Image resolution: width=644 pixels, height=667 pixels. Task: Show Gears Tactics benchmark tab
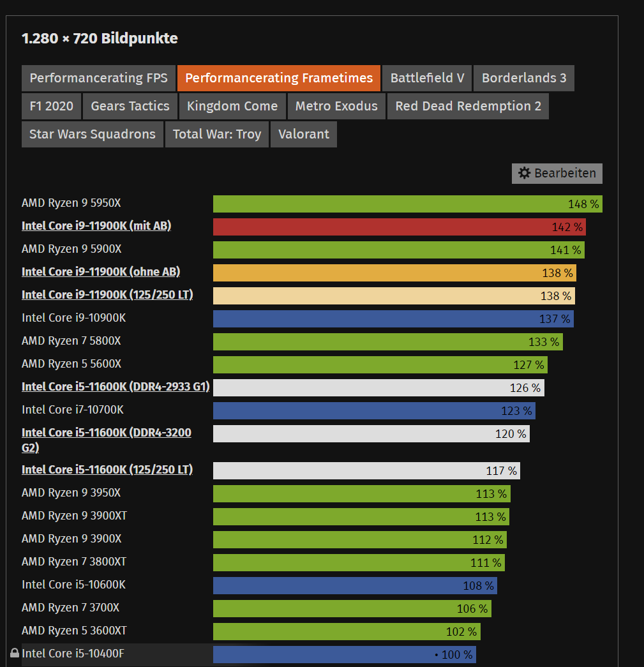130,106
